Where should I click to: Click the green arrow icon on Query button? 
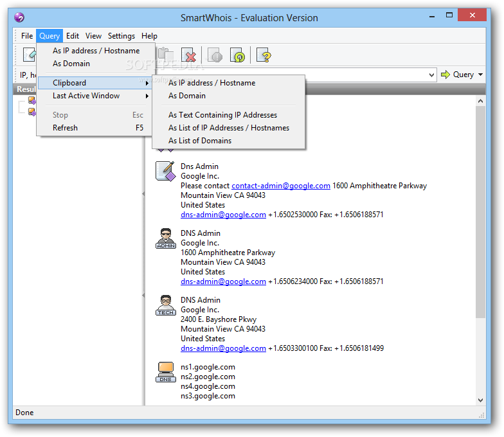445,75
